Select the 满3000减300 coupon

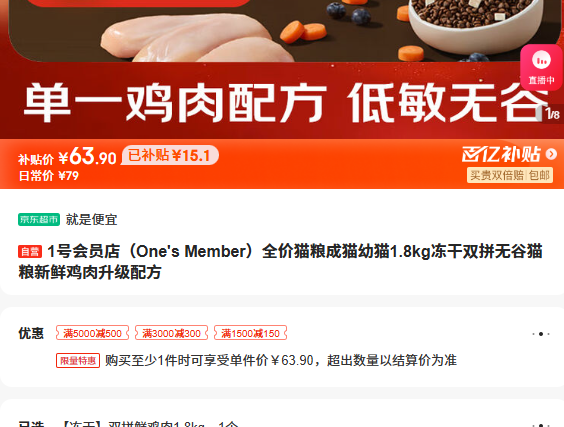click(x=172, y=333)
